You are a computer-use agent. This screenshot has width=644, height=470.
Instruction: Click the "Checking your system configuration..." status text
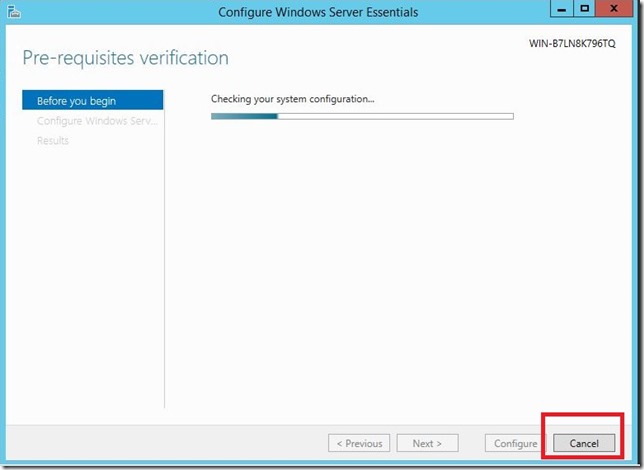(292, 99)
